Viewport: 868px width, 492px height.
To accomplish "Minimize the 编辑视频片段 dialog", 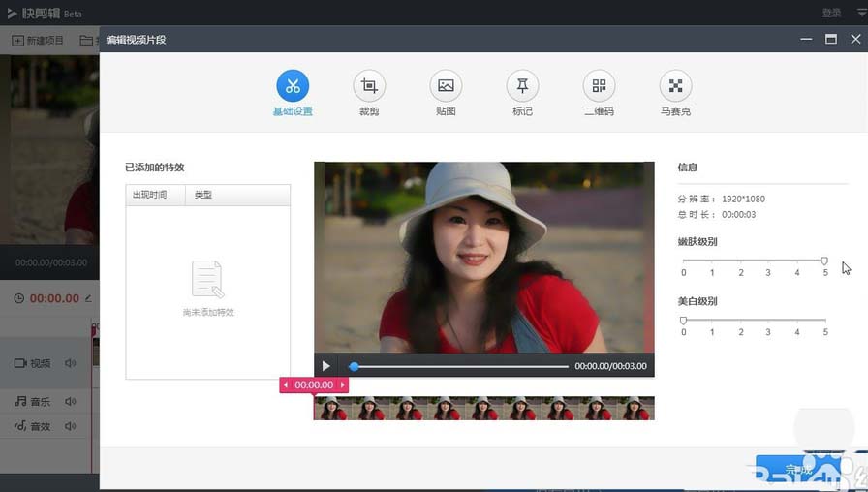I will tap(807, 39).
